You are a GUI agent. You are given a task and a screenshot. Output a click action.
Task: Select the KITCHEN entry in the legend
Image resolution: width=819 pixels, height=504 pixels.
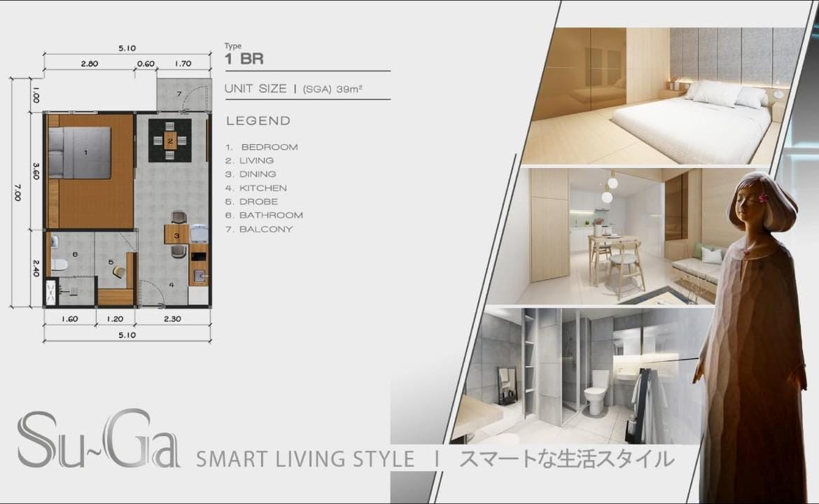click(x=262, y=188)
